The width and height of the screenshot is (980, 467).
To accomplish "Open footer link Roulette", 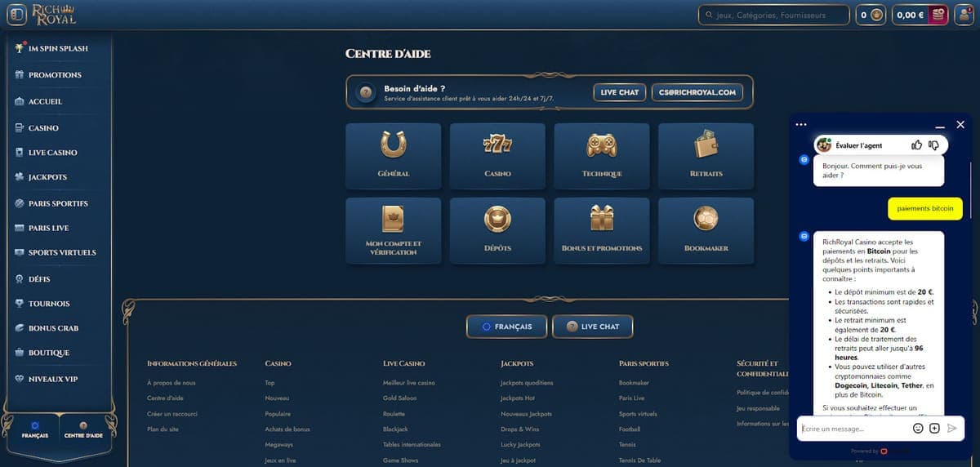I will point(394,414).
